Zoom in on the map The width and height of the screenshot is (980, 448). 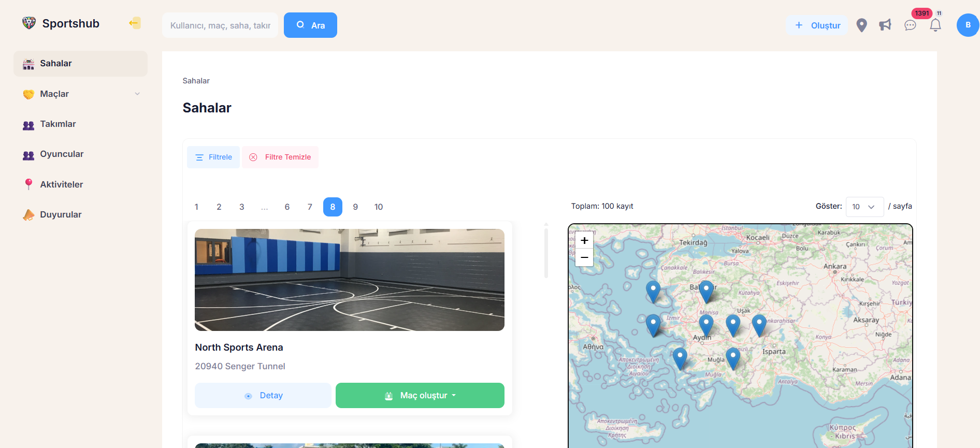(584, 240)
